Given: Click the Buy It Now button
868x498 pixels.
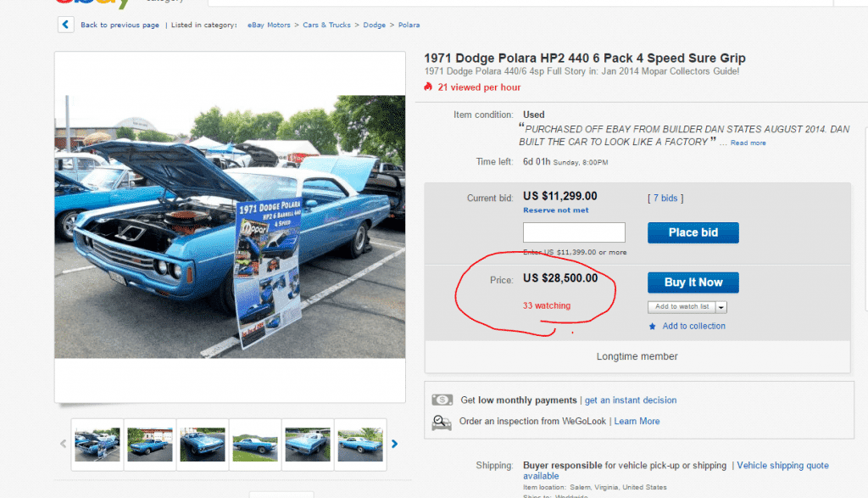Looking at the screenshot, I should [693, 283].
